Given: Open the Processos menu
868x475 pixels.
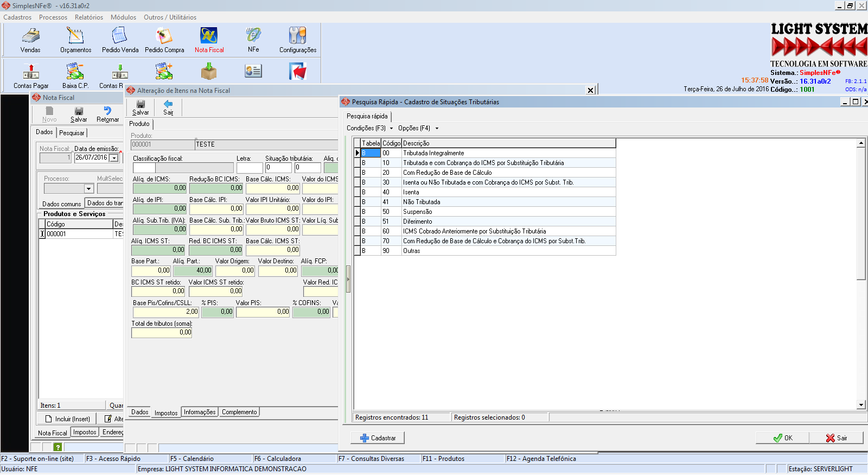Looking at the screenshot, I should click(x=53, y=17).
